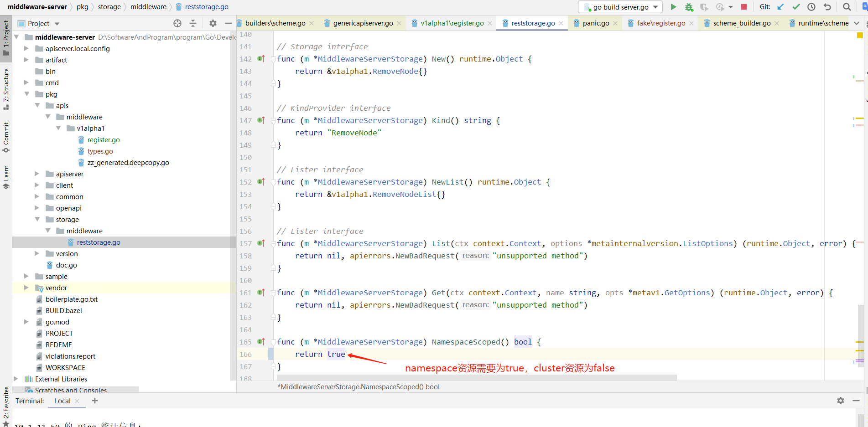The width and height of the screenshot is (868, 427).
Task: Open the run configuration dropdown
Action: point(621,7)
